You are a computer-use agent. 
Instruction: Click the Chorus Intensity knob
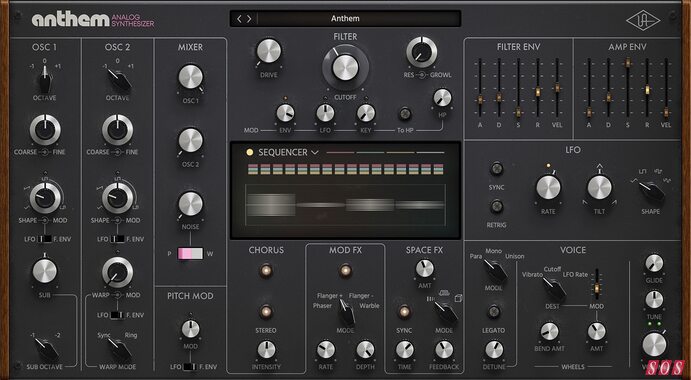point(266,350)
